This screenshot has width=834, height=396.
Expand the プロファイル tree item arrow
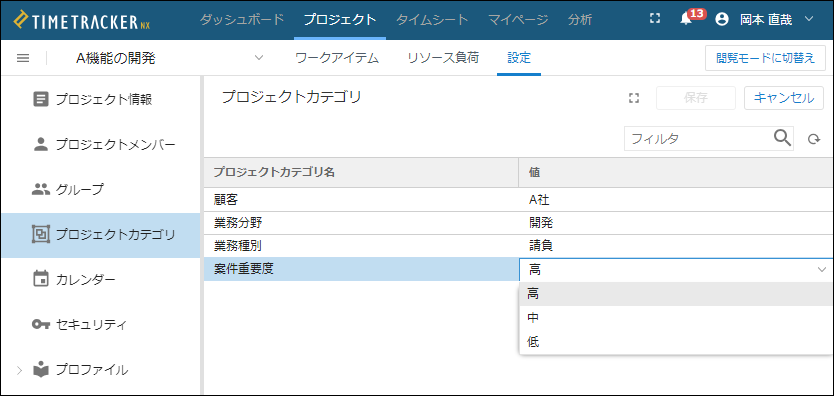point(20,370)
